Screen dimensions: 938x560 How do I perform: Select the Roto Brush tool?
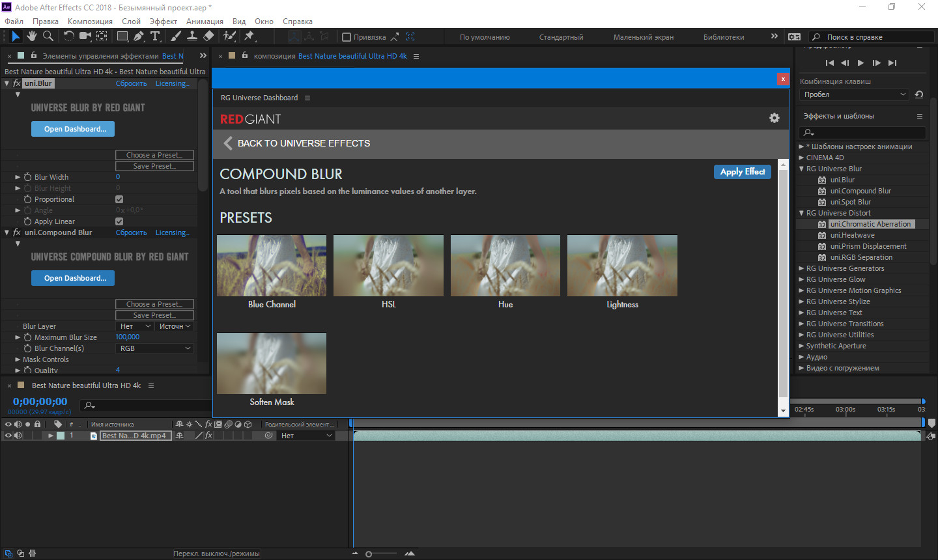229,36
